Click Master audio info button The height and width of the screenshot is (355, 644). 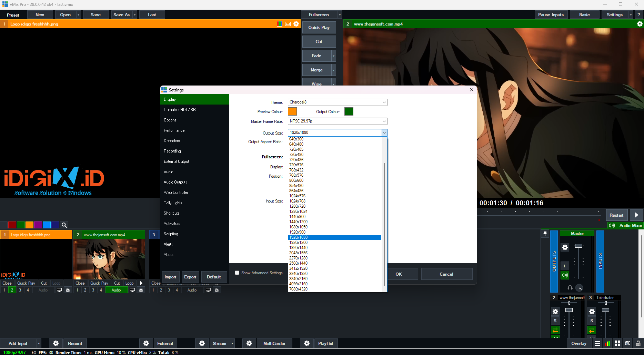point(564,266)
